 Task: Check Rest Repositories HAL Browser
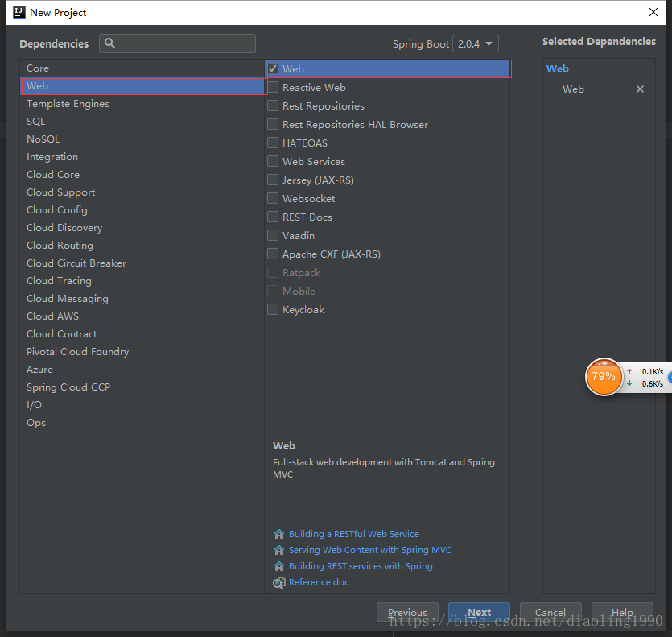pyautogui.click(x=273, y=124)
